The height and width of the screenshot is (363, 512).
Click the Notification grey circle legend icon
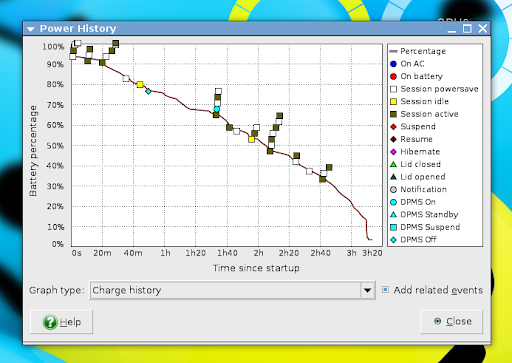click(393, 189)
